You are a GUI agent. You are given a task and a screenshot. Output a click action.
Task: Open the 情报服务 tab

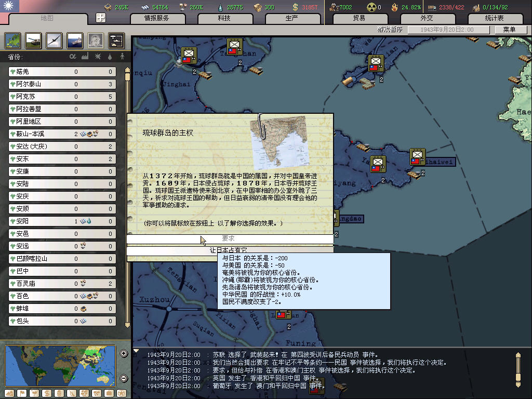(157, 18)
